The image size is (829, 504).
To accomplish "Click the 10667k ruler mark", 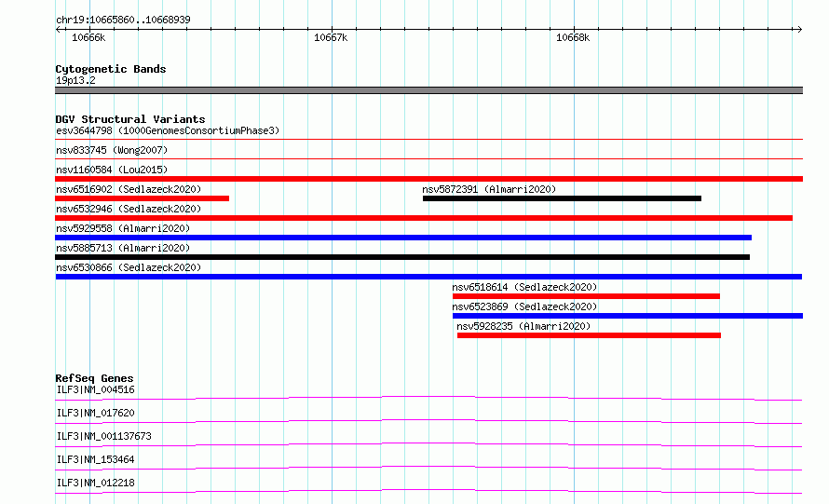I will tap(331, 37).
